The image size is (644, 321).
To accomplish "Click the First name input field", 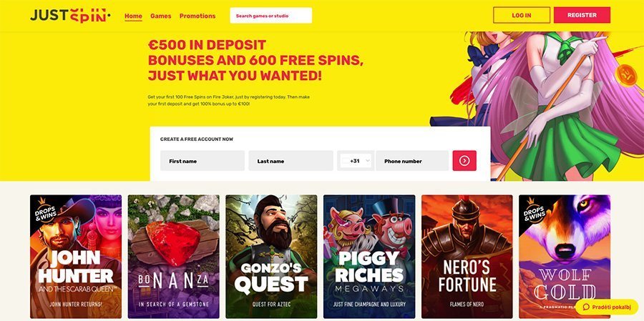I will [x=203, y=161].
